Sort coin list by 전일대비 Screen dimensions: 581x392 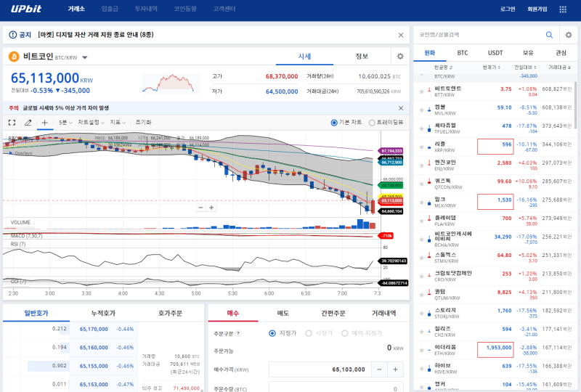525,68
